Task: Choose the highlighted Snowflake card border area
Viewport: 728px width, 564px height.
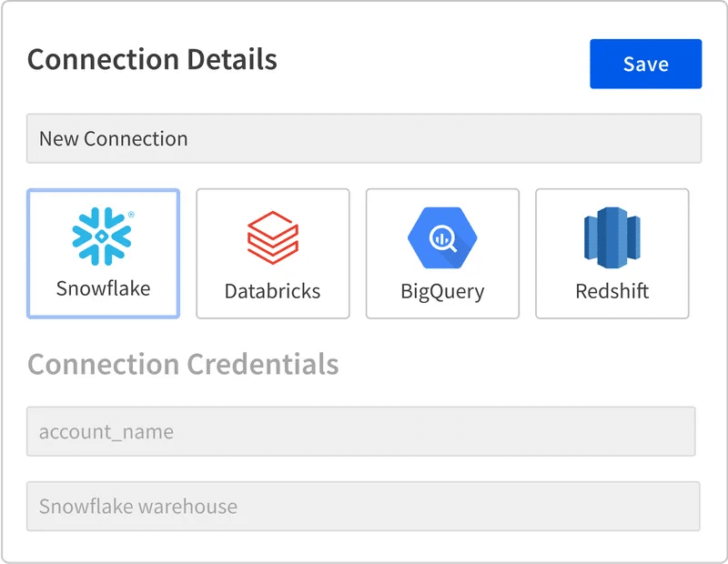Action: tap(103, 254)
